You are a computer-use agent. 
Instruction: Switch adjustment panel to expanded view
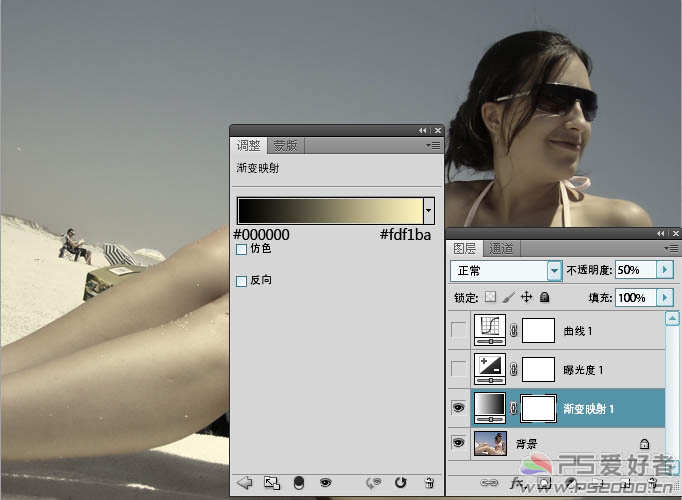click(272, 483)
